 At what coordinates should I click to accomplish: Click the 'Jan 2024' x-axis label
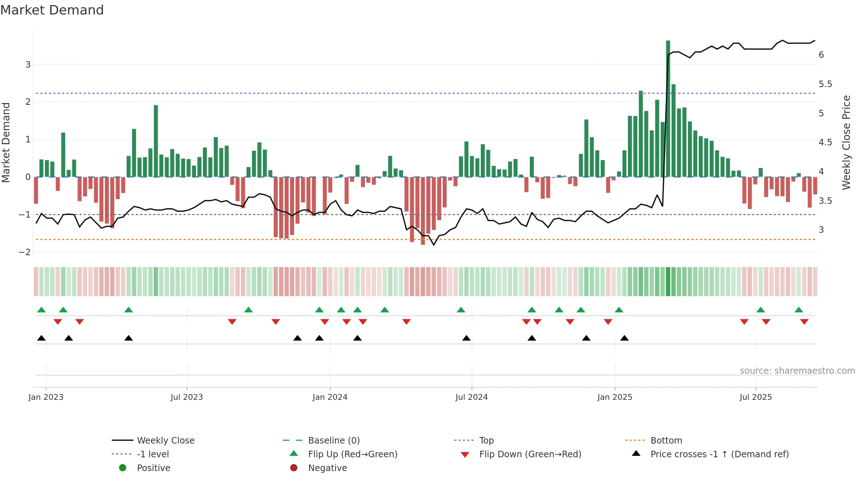[x=330, y=397]
